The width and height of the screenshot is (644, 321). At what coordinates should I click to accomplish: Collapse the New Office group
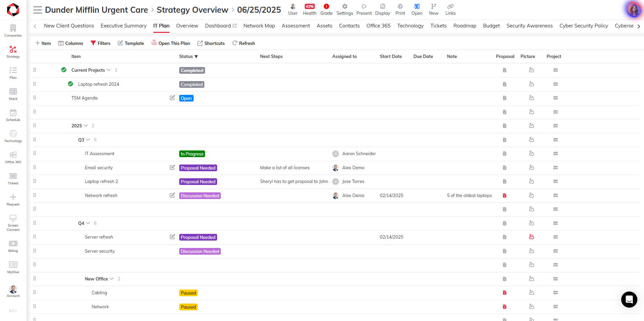point(112,279)
